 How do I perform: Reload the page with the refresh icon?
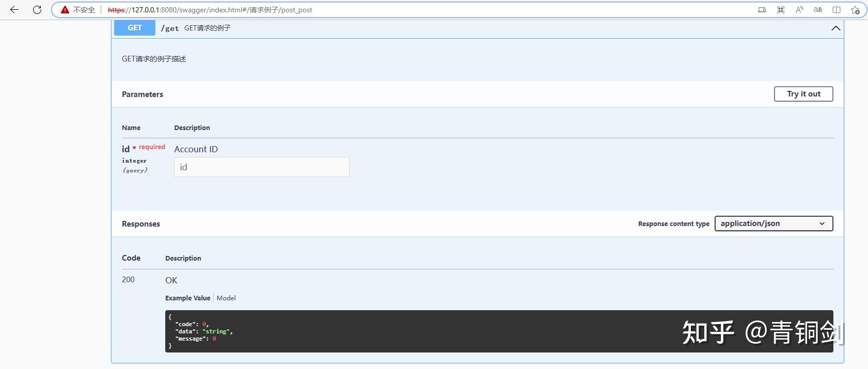click(37, 10)
